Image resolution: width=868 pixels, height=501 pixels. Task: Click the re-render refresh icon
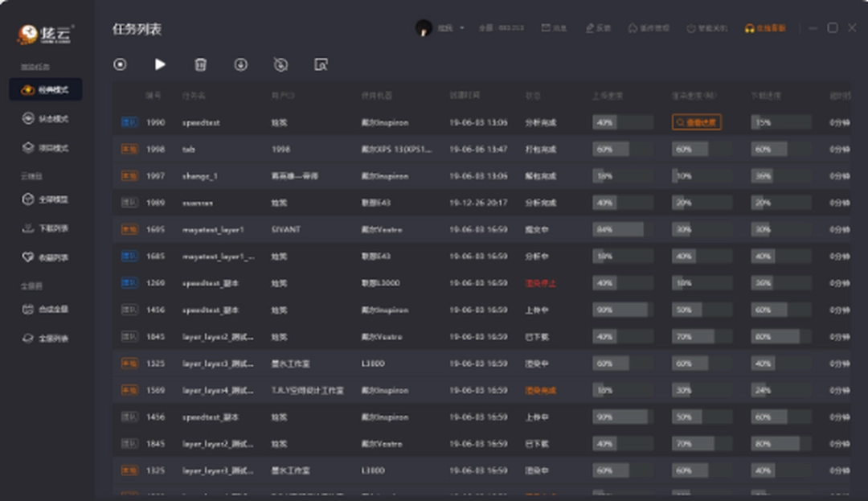[x=280, y=64]
